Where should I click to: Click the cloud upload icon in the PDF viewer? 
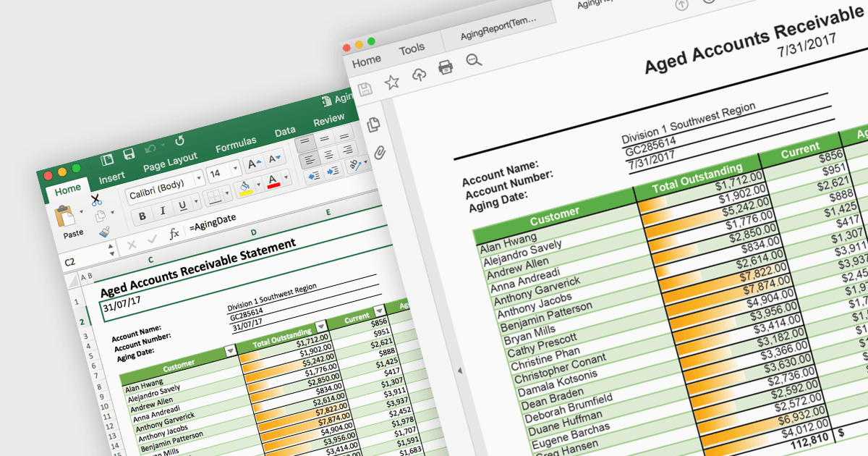[x=419, y=75]
